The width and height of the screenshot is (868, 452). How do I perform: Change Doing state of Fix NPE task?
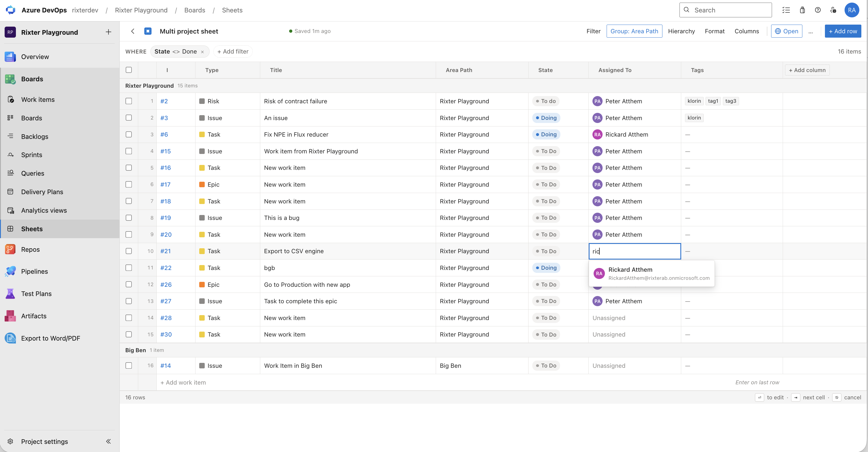(x=546, y=134)
